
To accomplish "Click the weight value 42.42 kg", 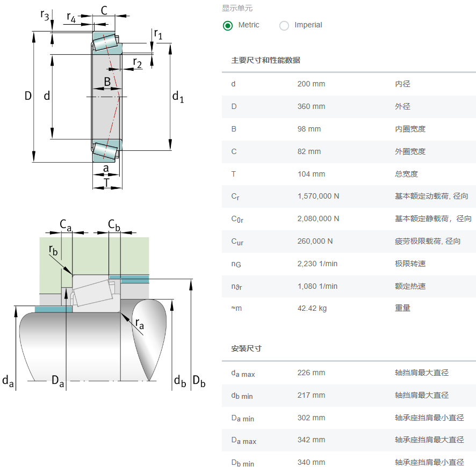I will [x=312, y=308].
